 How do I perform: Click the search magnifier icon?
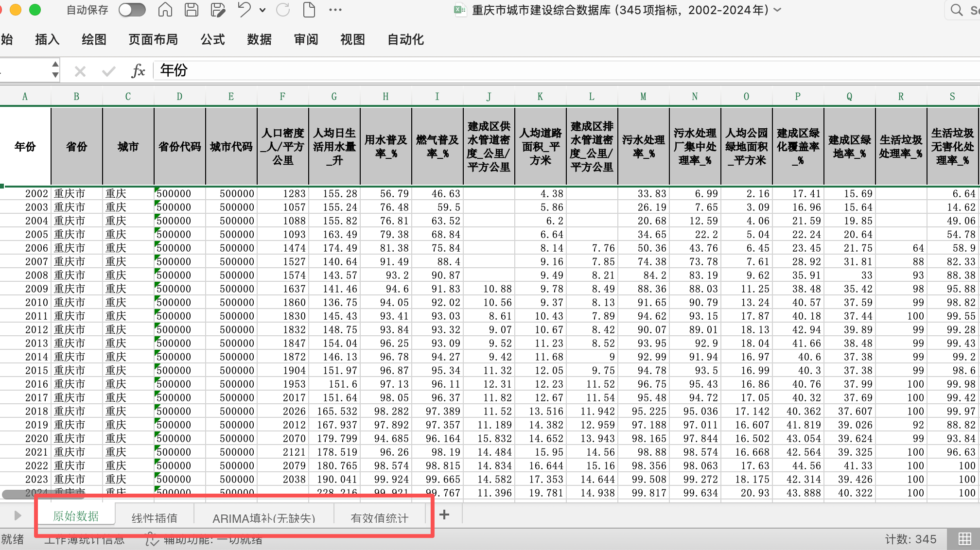[956, 10]
